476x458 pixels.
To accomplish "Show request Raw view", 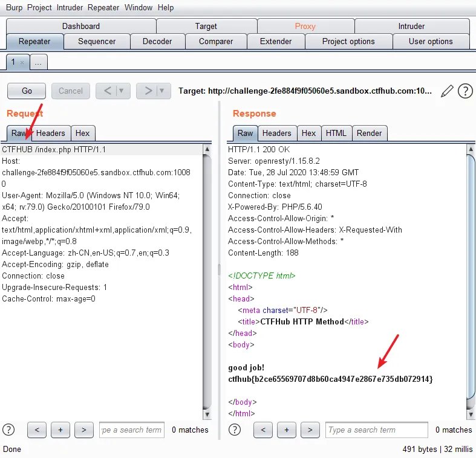I will [19, 133].
